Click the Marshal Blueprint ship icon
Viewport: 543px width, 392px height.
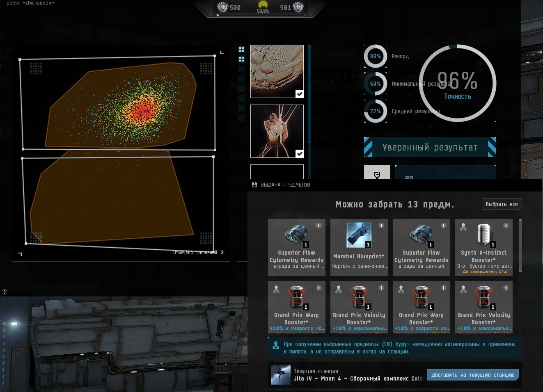pyautogui.click(x=359, y=235)
